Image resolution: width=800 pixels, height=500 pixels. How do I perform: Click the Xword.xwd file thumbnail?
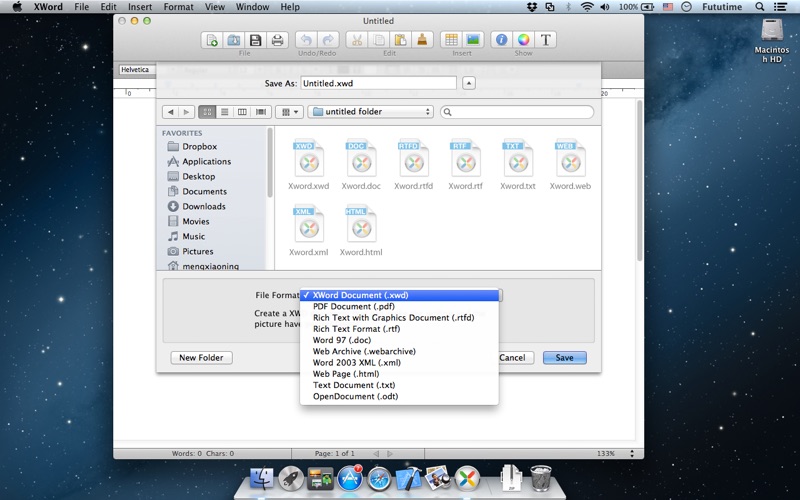point(309,158)
